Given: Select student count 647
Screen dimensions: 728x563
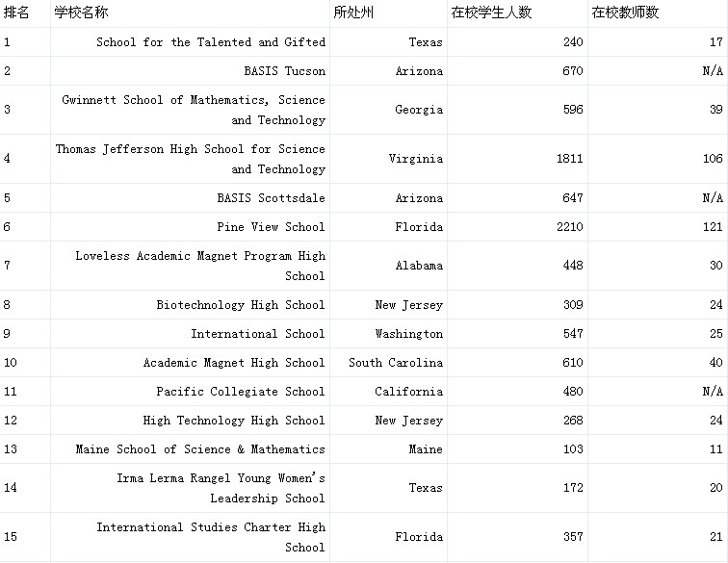Looking at the screenshot, I should coord(573,198).
